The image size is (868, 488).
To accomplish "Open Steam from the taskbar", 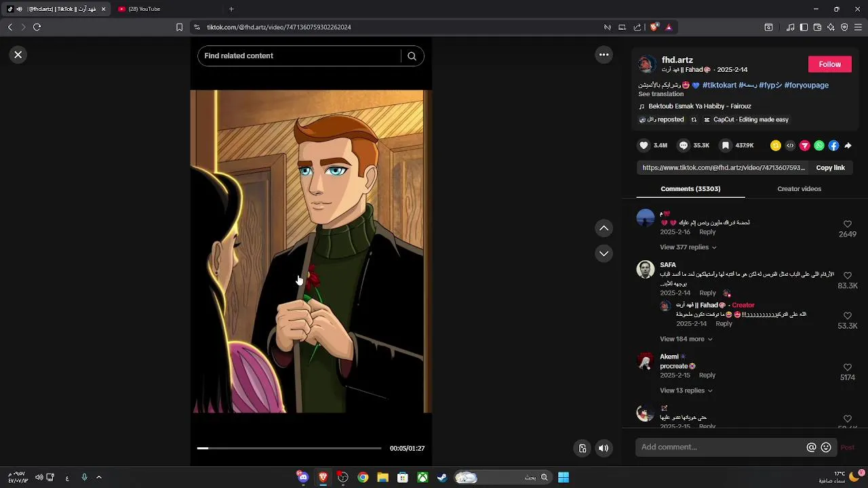I will [442, 477].
